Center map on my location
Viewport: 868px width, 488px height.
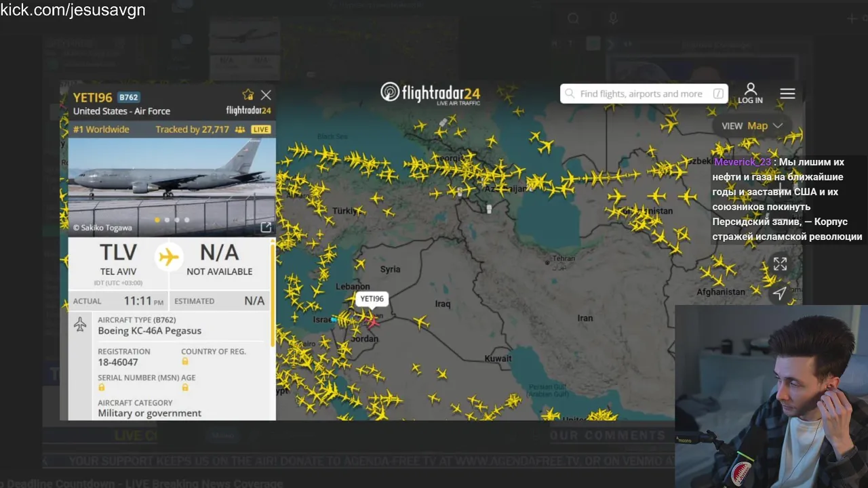click(780, 293)
